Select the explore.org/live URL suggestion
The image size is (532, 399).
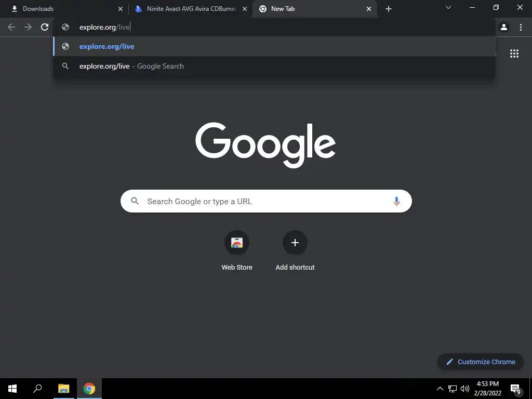coord(274,46)
